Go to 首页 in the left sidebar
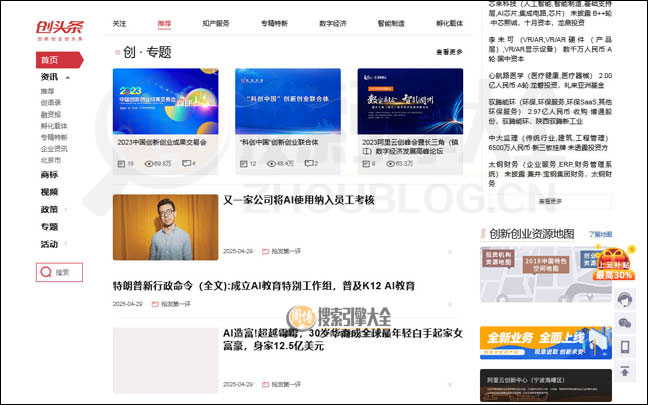The height and width of the screenshot is (405, 648). point(60,60)
